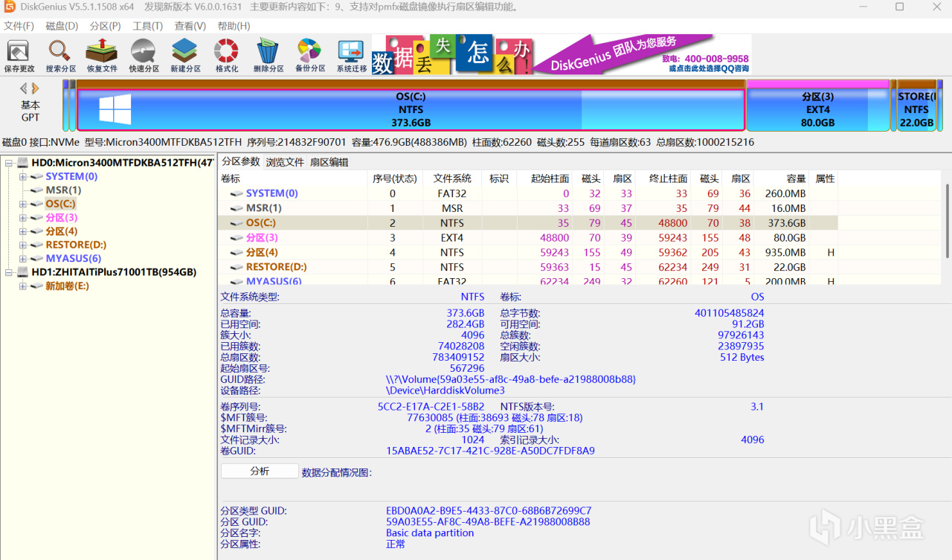Expand MYASUS(6) node in the disk tree
The height and width of the screenshot is (560, 952).
click(x=23, y=258)
